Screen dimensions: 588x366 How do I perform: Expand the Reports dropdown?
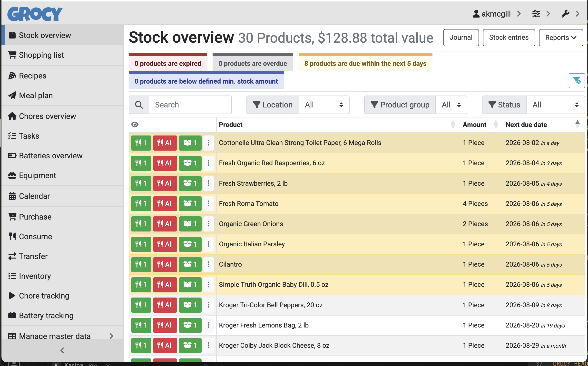(561, 38)
